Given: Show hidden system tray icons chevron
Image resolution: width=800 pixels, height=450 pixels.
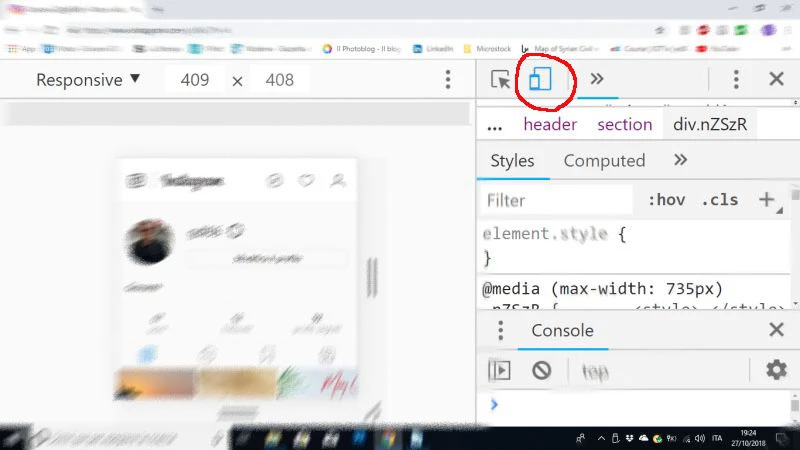Looking at the screenshot, I should pyautogui.click(x=601, y=438).
